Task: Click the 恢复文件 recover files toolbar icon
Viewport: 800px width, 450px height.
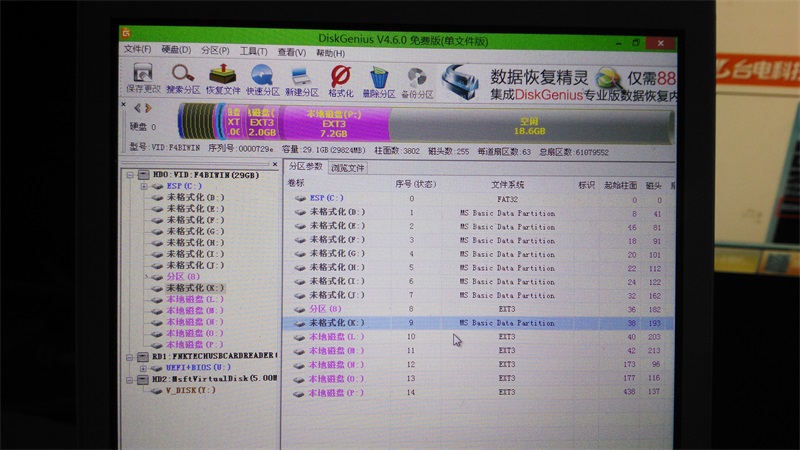Action: click(x=223, y=79)
